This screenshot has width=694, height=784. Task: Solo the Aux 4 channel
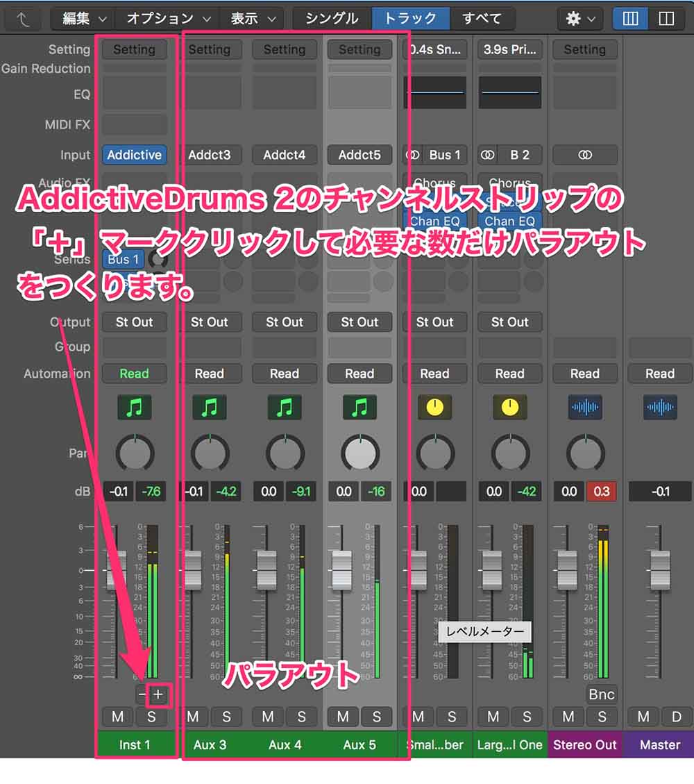(301, 717)
